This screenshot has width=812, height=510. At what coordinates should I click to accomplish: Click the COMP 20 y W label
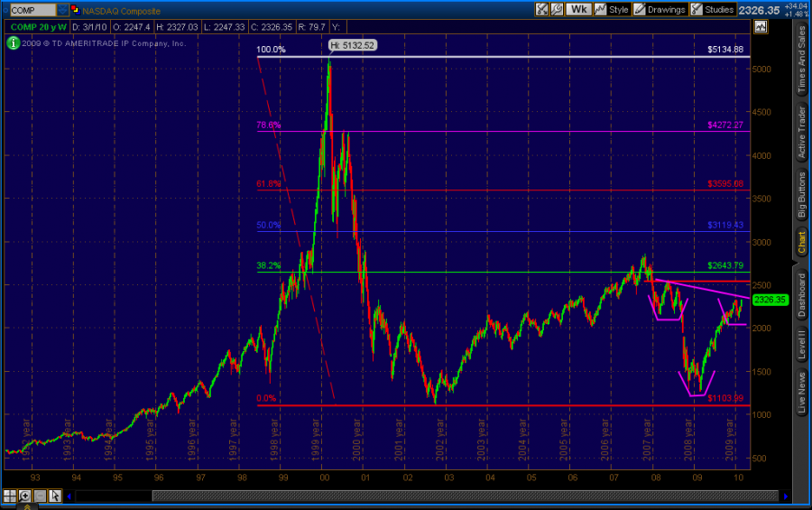coord(38,27)
